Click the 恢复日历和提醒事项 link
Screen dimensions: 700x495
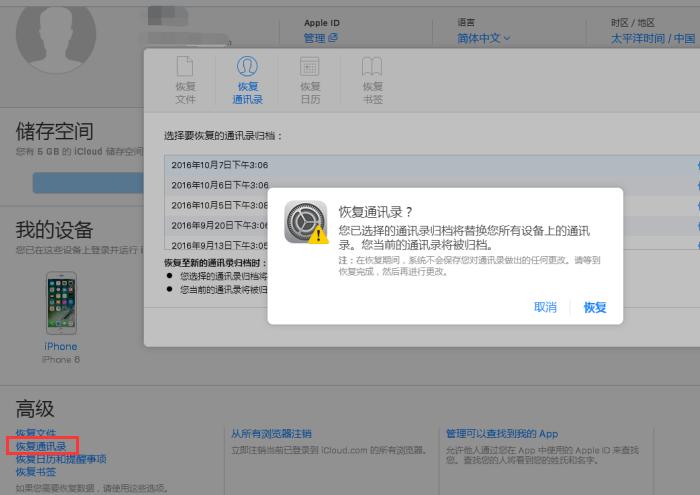click(x=61, y=459)
